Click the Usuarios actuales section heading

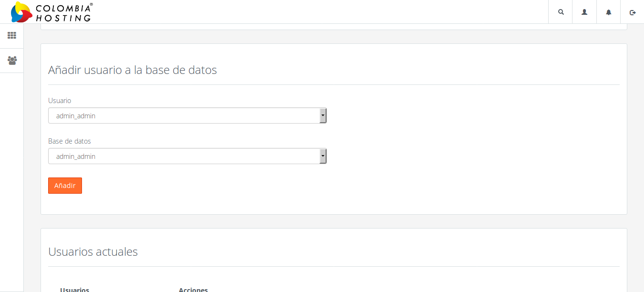pos(93,252)
